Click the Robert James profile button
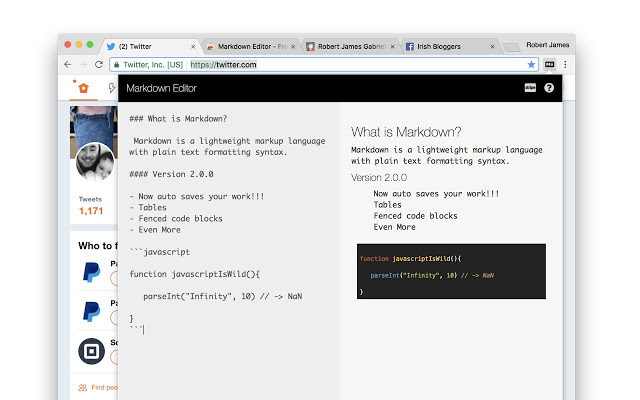 (548, 44)
